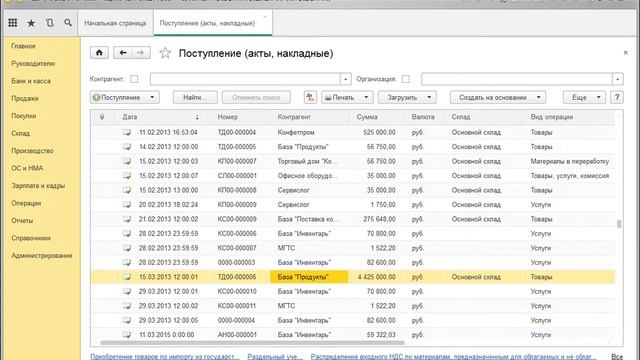The height and width of the screenshot is (360, 640).
Task: Open the Администрирование section
Action: pyautogui.click(x=42, y=256)
